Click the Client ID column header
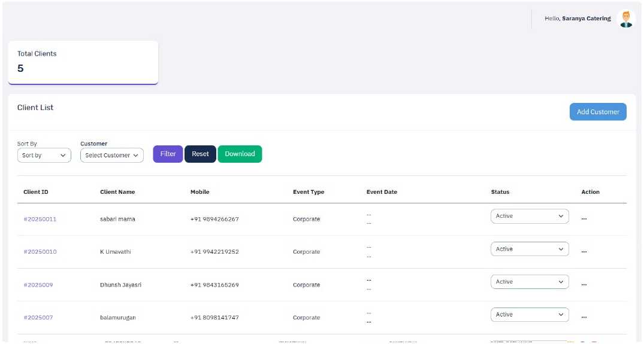The image size is (644, 344). pos(36,192)
